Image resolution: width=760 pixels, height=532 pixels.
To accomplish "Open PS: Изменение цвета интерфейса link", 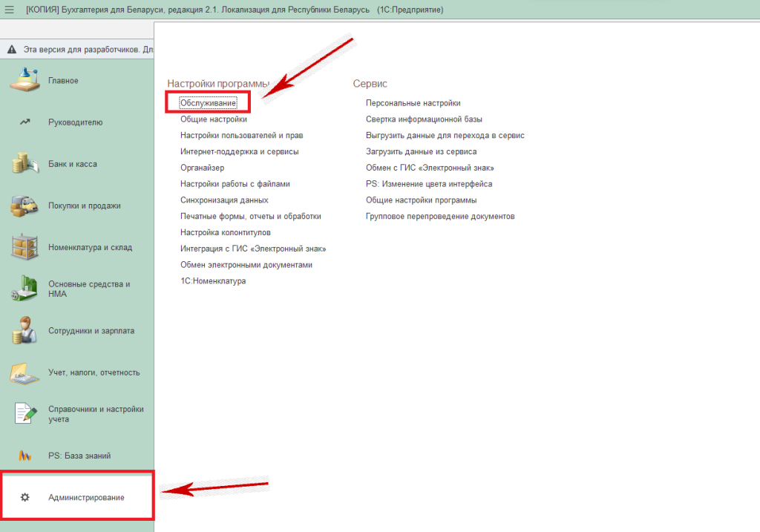I will pos(429,184).
